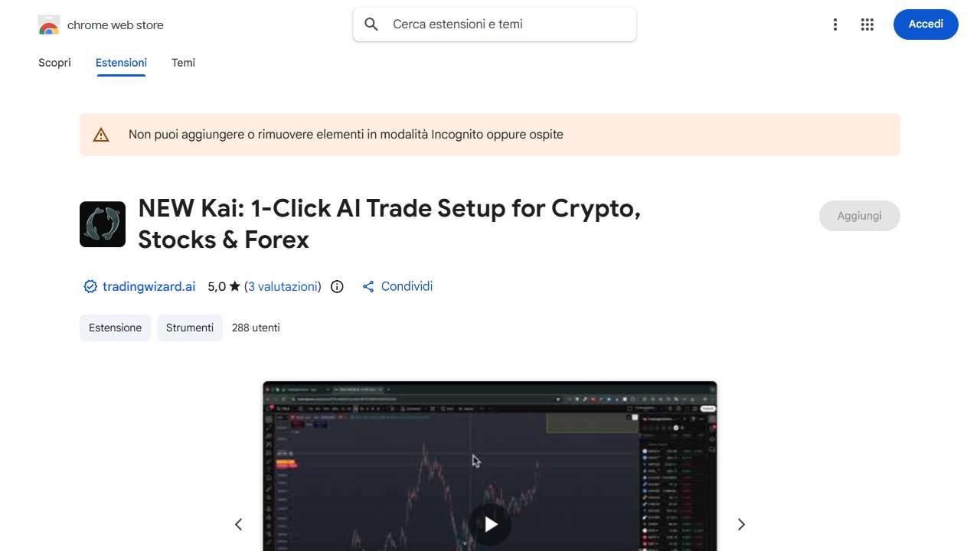Click the Accedi sign-in button
Viewport: 980px width, 551px height.
pos(926,24)
